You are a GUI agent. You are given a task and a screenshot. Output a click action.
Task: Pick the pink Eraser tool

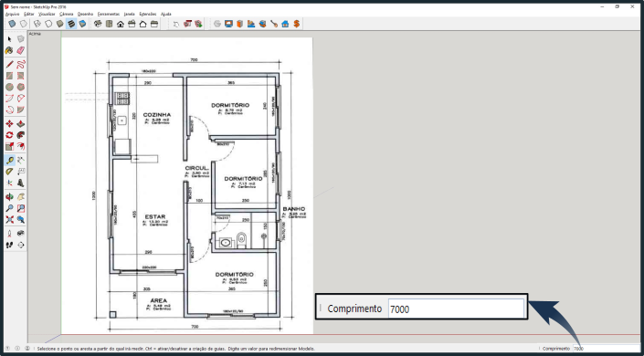[x=20, y=50]
